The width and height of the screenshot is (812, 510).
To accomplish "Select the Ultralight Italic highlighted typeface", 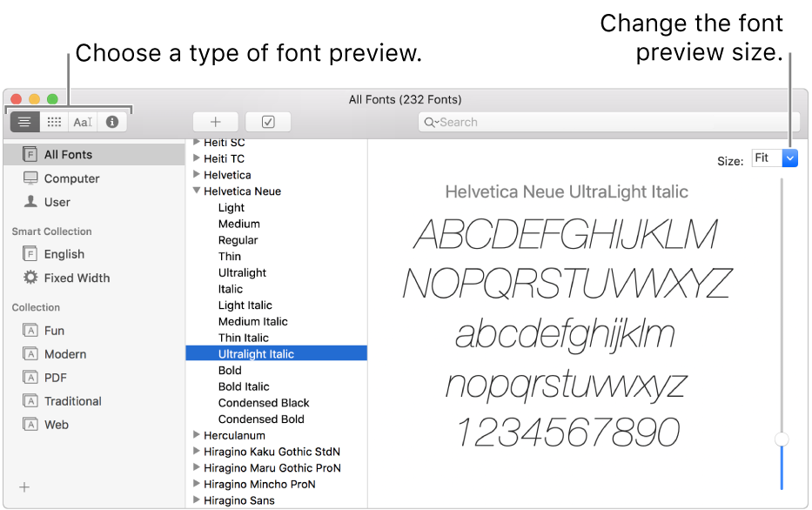I will (257, 353).
